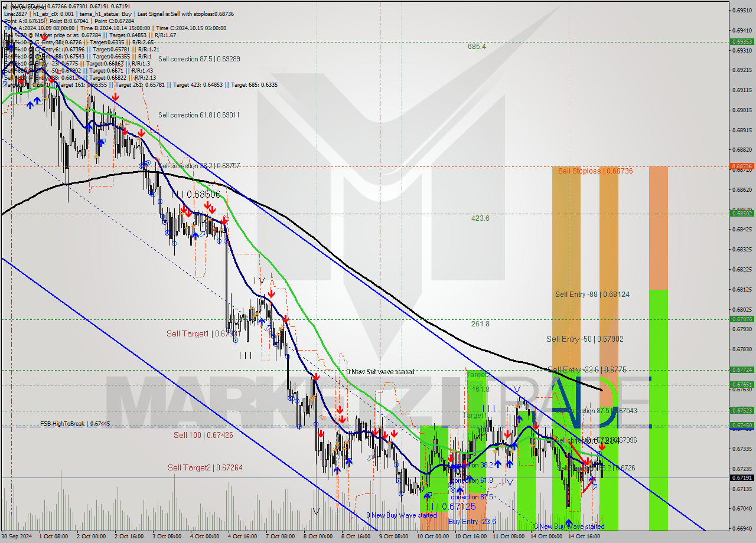This screenshot has width=756, height=543.
Task: Click the '10 Oct 16:00' time axis label
Action: point(471,537)
